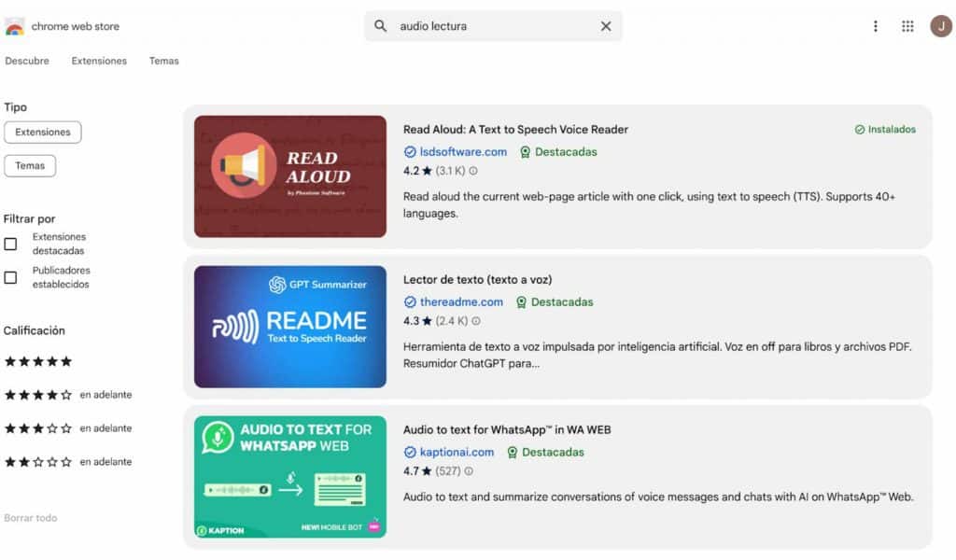Click description starting Herramienta de texto a voz
Viewport: 956px width, 560px height.
point(657,356)
